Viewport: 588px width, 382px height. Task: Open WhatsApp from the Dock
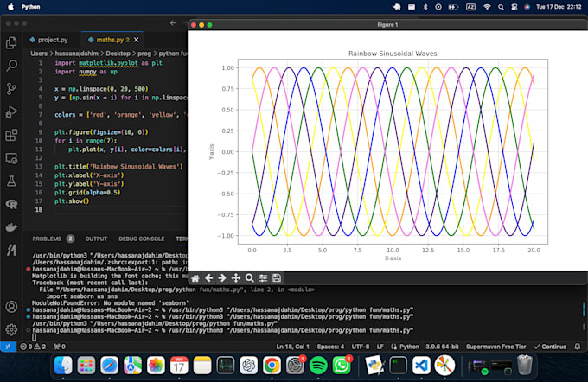[342, 365]
